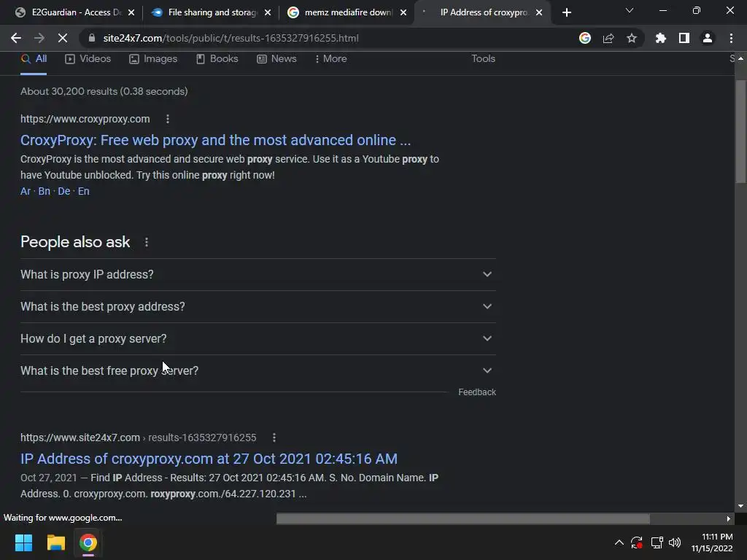
Task: View site information via lock icon
Action: point(92,38)
